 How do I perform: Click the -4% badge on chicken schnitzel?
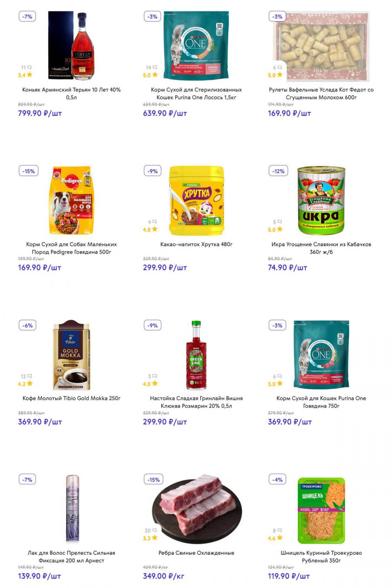point(278,480)
